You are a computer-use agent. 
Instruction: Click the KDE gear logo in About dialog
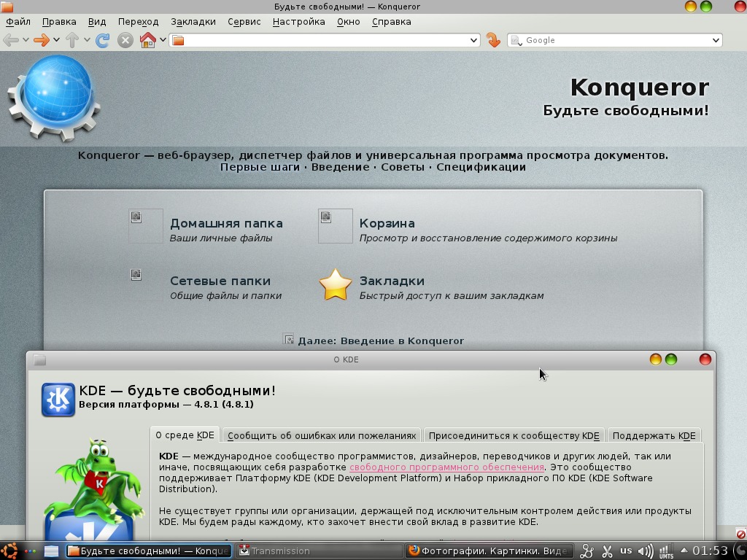point(58,400)
